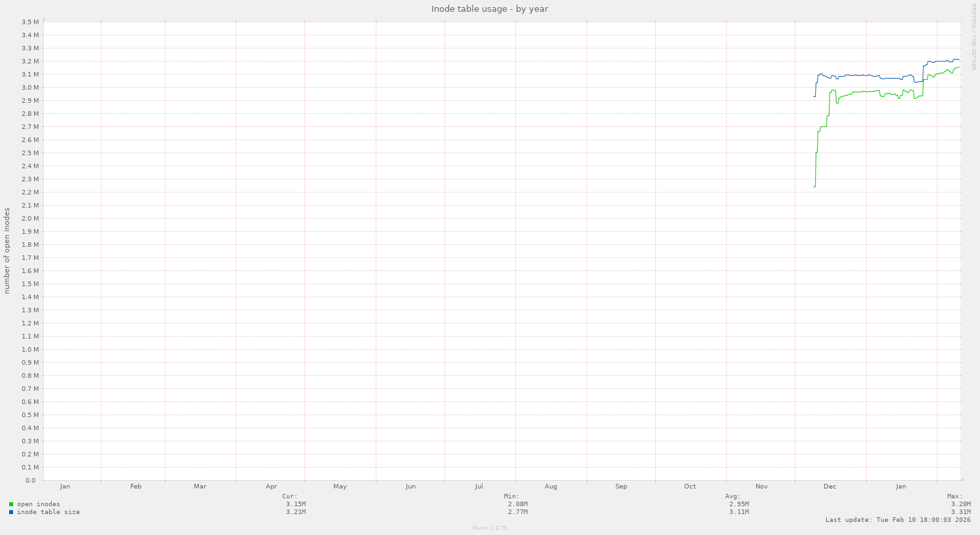Click the blue inode table size legend swatch
The image size is (980, 535).
[10, 511]
